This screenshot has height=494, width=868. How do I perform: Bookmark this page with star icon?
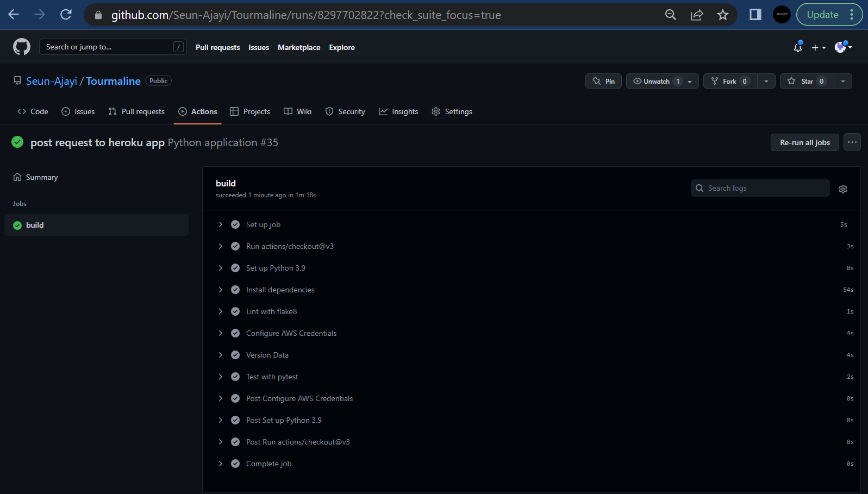(x=722, y=15)
